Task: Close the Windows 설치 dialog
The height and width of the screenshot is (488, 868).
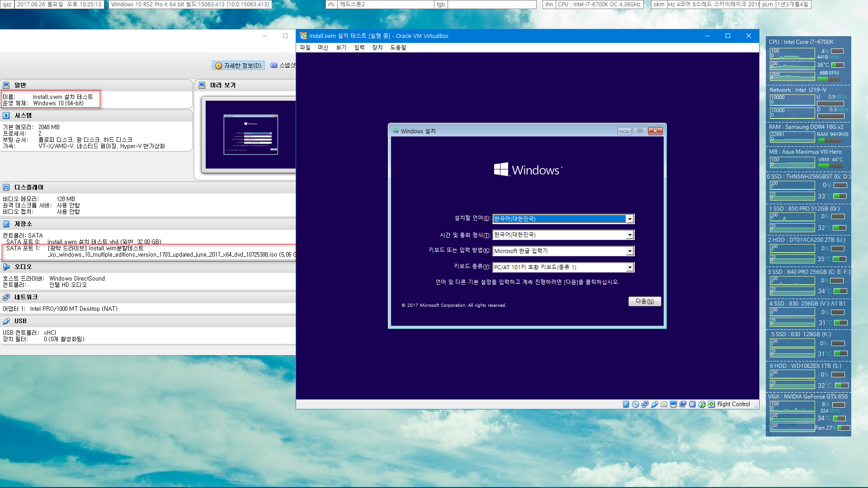Action: (x=656, y=131)
